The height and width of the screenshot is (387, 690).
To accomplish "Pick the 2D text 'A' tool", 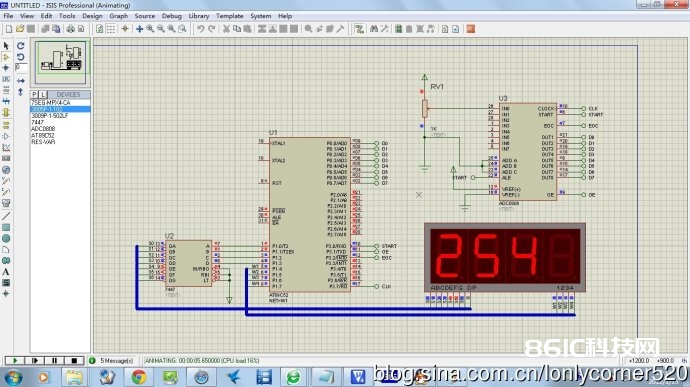I will coord(6,272).
